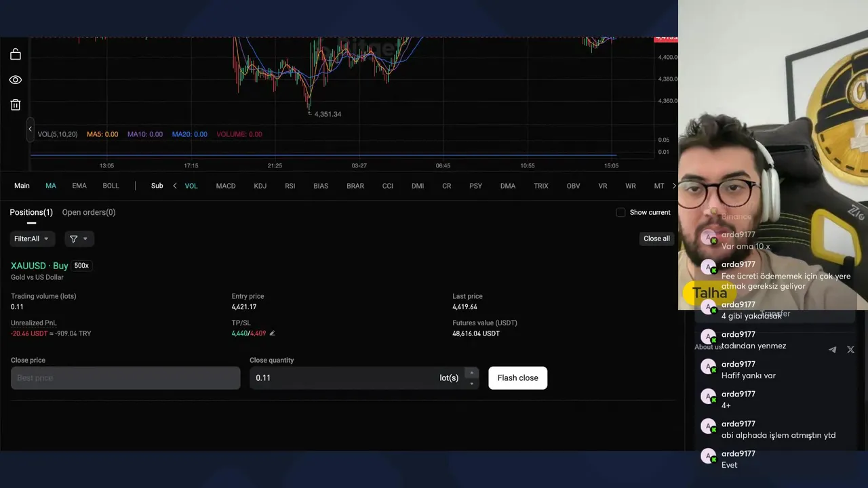Image resolution: width=868 pixels, height=488 pixels.
Task: Decrease close quantity with the down stepper arrow
Action: [x=472, y=384]
